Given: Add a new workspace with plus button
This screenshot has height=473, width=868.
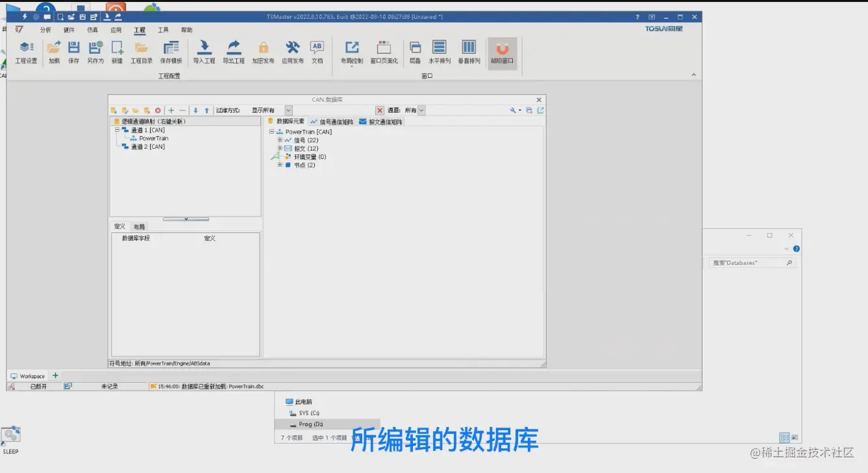Looking at the screenshot, I should tap(55, 375).
